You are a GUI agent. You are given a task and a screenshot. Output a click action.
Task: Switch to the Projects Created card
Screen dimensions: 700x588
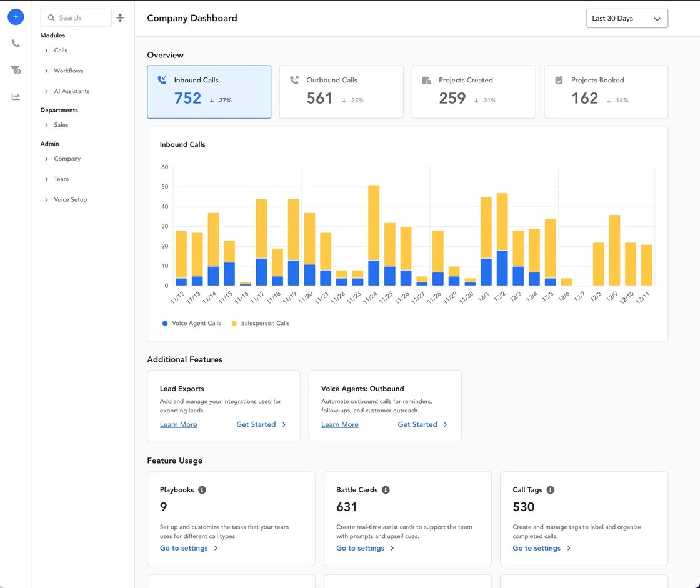pos(474,91)
